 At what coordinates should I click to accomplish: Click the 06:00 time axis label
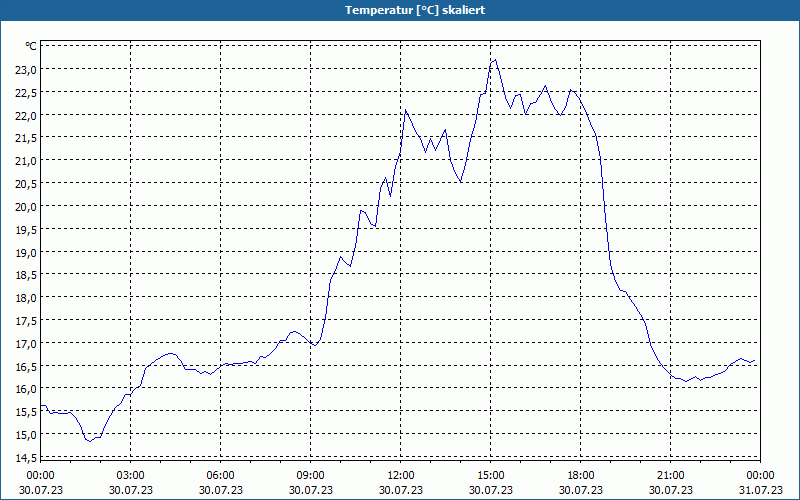point(220,476)
